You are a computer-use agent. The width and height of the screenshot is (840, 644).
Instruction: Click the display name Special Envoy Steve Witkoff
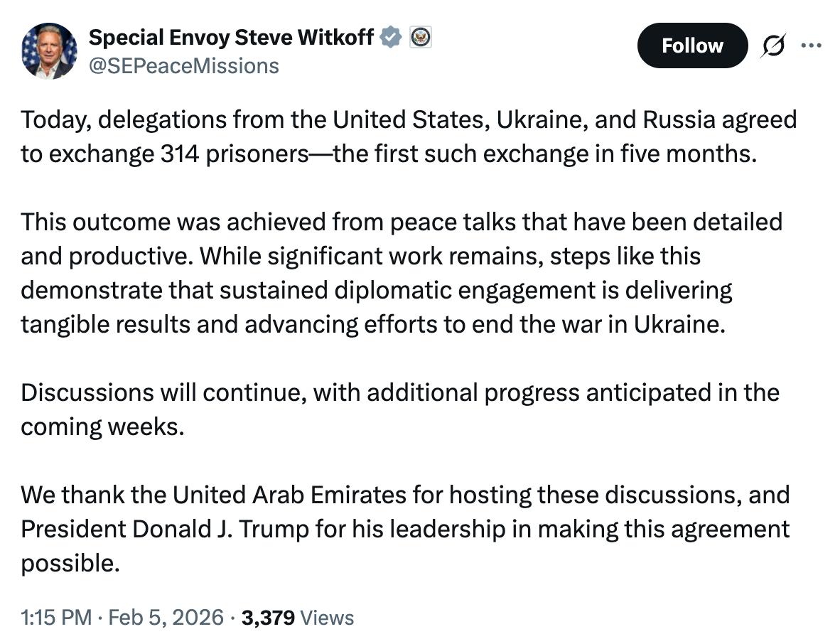(231, 37)
